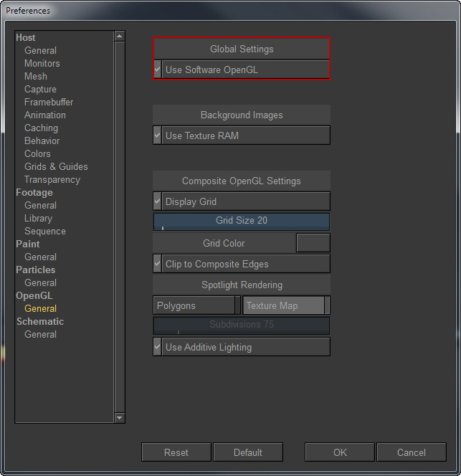Click the Reset button
This screenshot has height=476, width=461.
pyautogui.click(x=176, y=452)
